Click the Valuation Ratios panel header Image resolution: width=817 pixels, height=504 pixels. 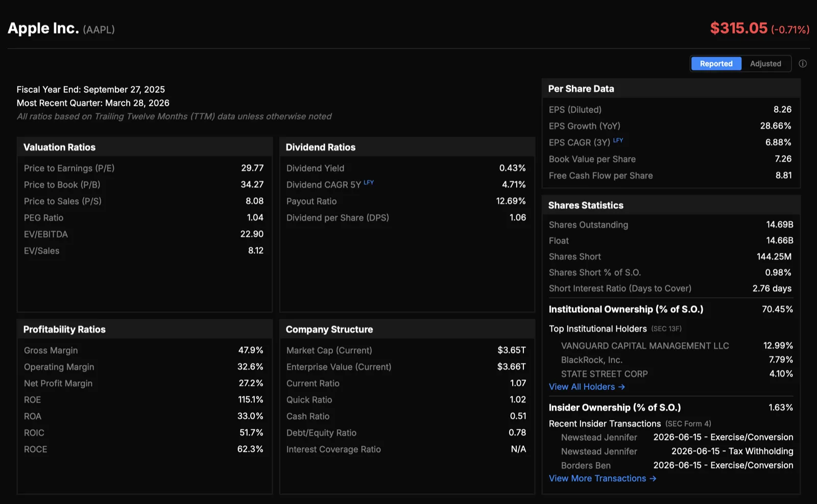coord(145,147)
